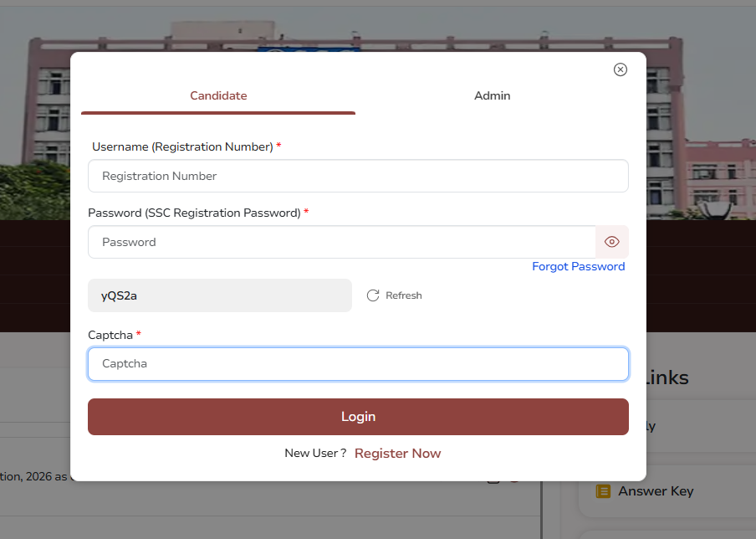Viewport: 756px width, 539px height.
Task: Click the Captcha field label
Action: (x=110, y=335)
